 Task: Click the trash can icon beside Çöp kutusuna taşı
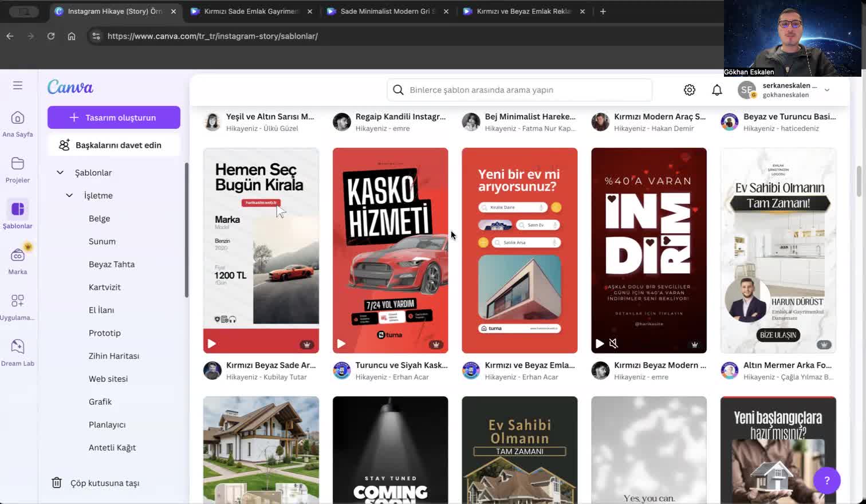tap(57, 483)
